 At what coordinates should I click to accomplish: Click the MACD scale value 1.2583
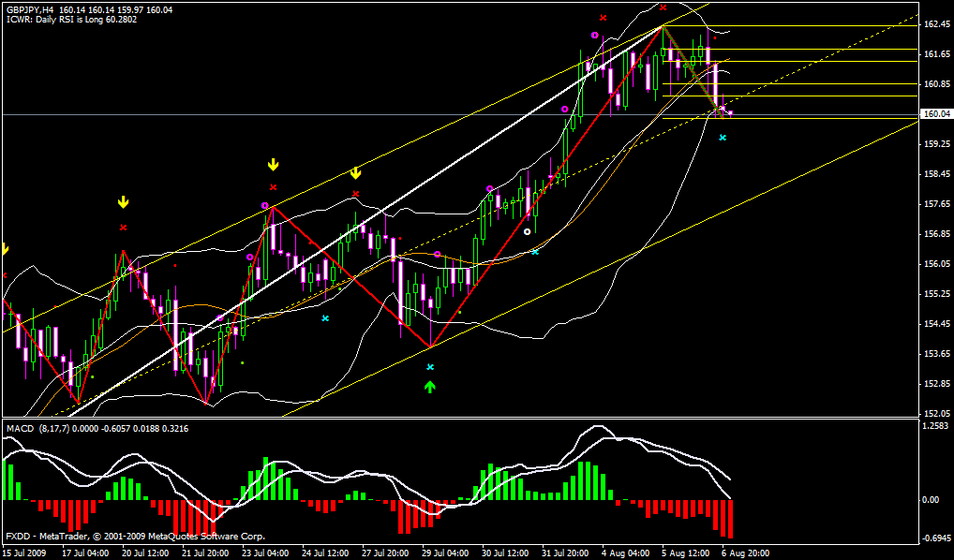936,424
